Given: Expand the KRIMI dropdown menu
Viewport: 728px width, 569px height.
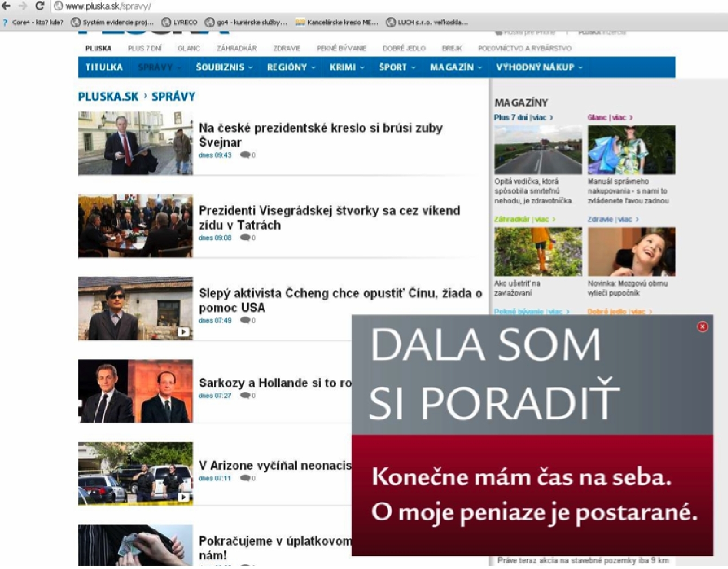Looking at the screenshot, I should 346,67.
